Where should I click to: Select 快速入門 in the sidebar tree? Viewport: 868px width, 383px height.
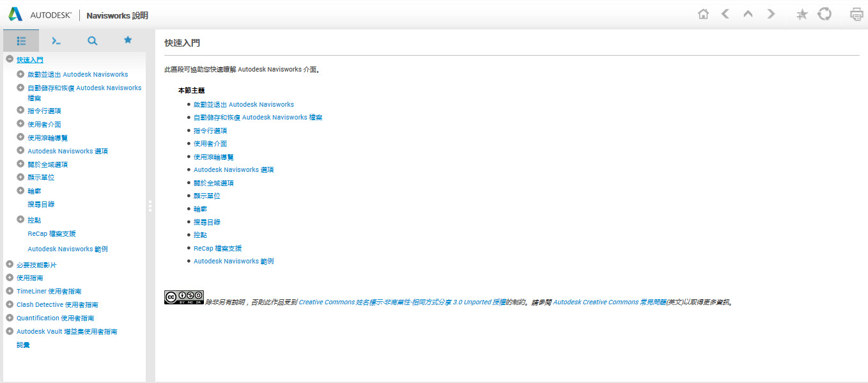point(30,60)
